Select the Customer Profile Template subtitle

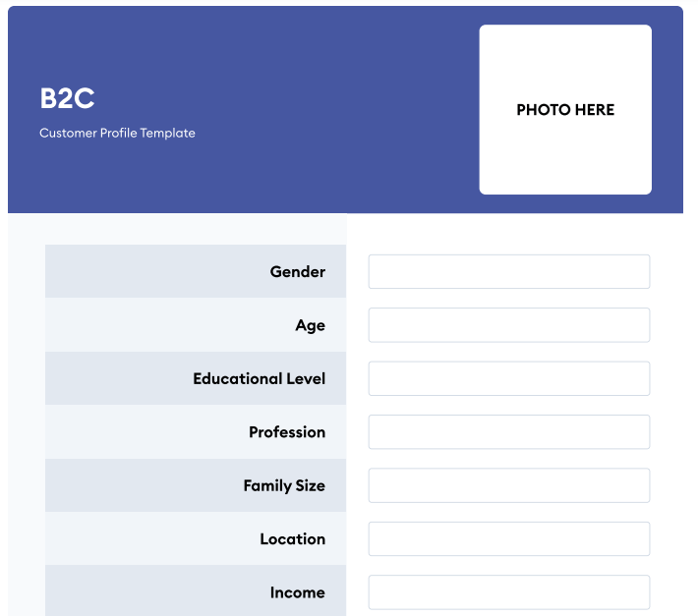click(117, 134)
